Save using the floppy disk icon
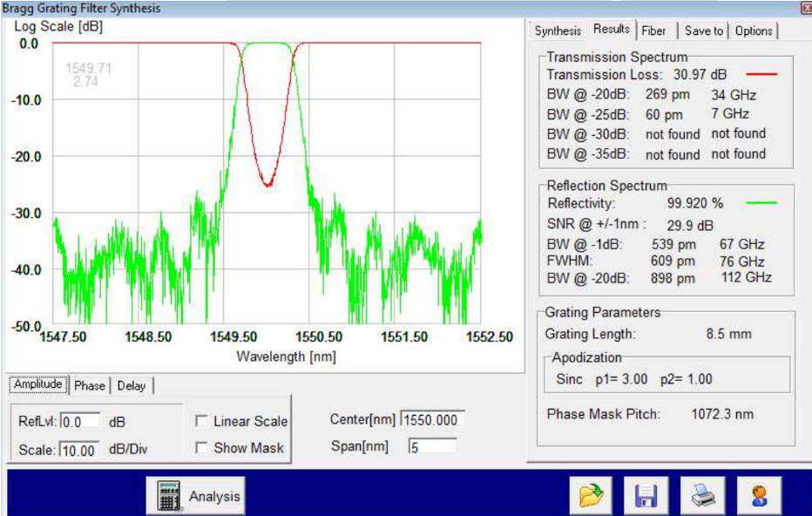Viewport: 812px width, 516px height. (x=646, y=495)
